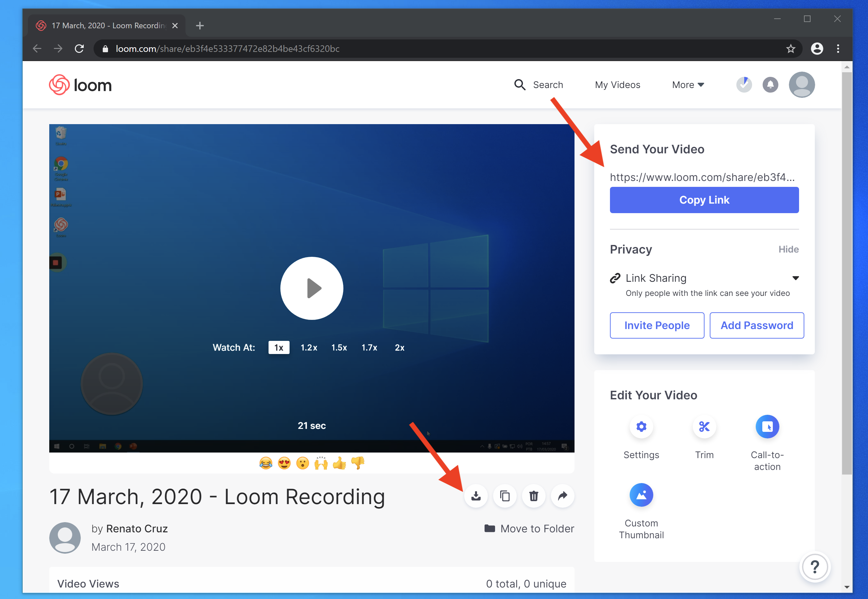Delete the video with trash icon

pyautogui.click(x=533, y=496)
